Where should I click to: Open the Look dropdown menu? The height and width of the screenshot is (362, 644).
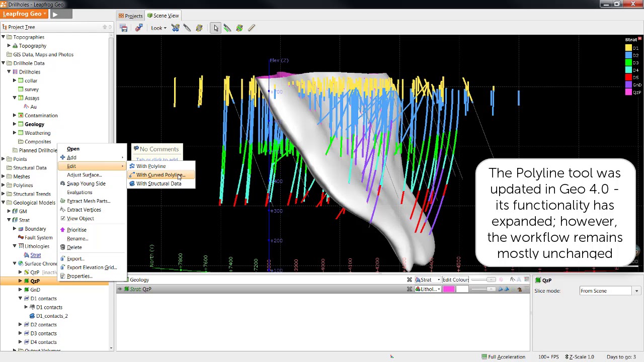pyautogui.click(x=158, y=28)
